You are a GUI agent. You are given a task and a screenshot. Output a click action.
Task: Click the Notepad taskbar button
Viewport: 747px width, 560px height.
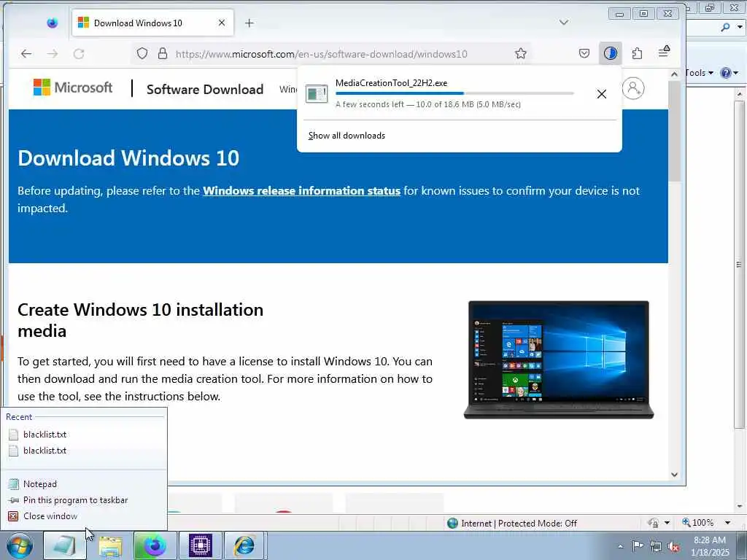[x=65, y=545]
